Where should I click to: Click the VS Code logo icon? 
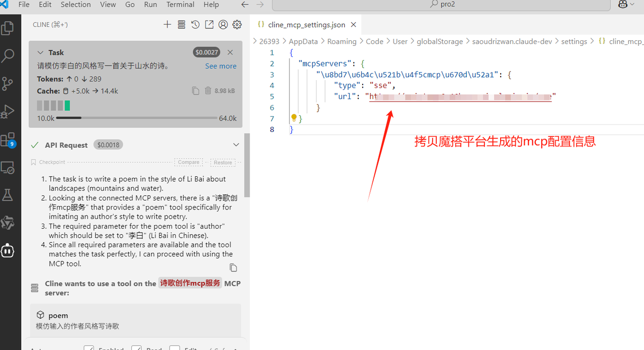click(x=5, y=4)
